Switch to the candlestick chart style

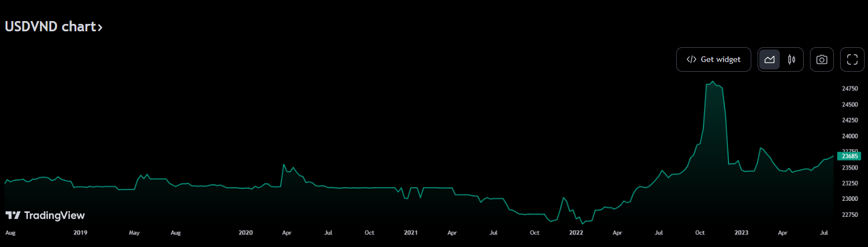coord(791,60)
